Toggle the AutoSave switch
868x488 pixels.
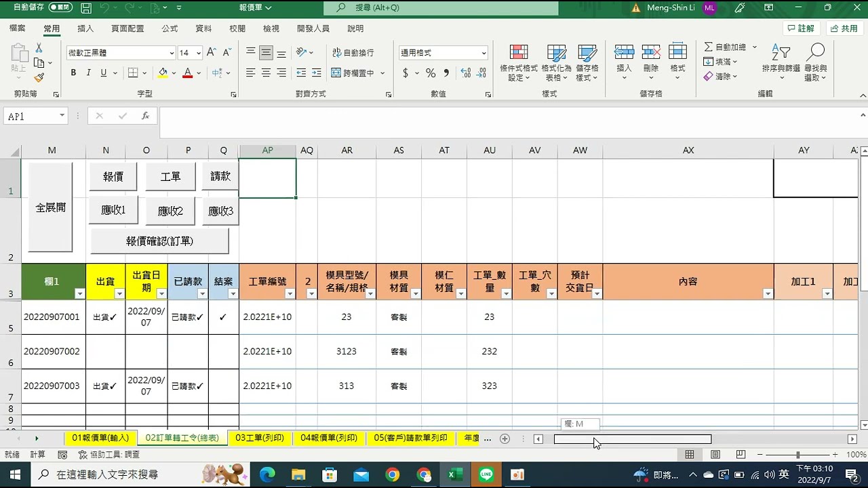pyautogui.click(x=60, y=7)
